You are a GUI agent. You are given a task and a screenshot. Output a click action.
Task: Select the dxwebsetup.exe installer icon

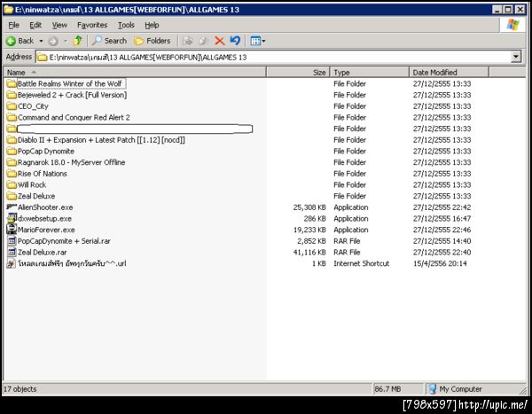click(x=12, y=218)
